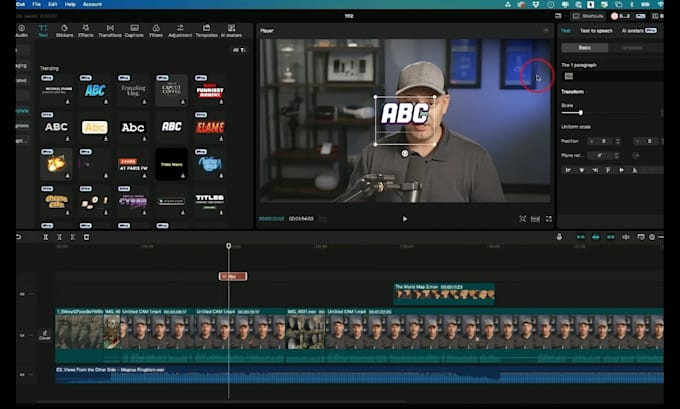
Task: Click the undo arrow in timeline toolbar
Action: 19,237
